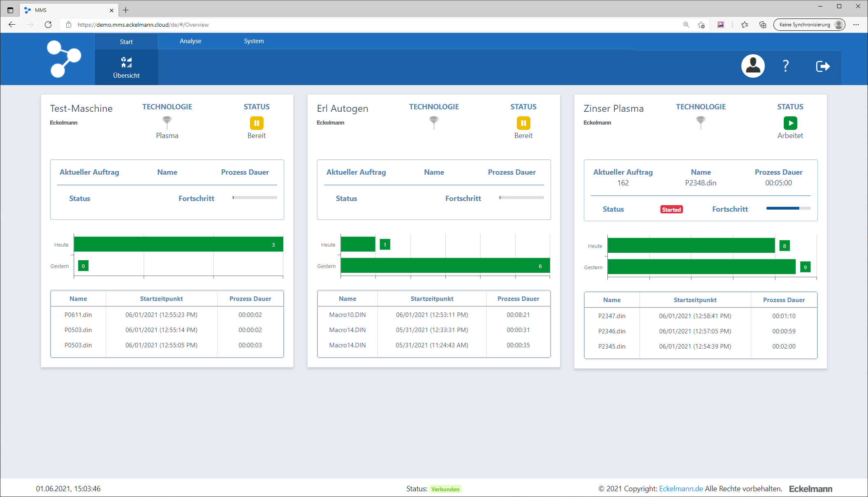Toggle the Arbeitet play status on Zinser Plasma
868x497 pixels.
pos(790,123)
